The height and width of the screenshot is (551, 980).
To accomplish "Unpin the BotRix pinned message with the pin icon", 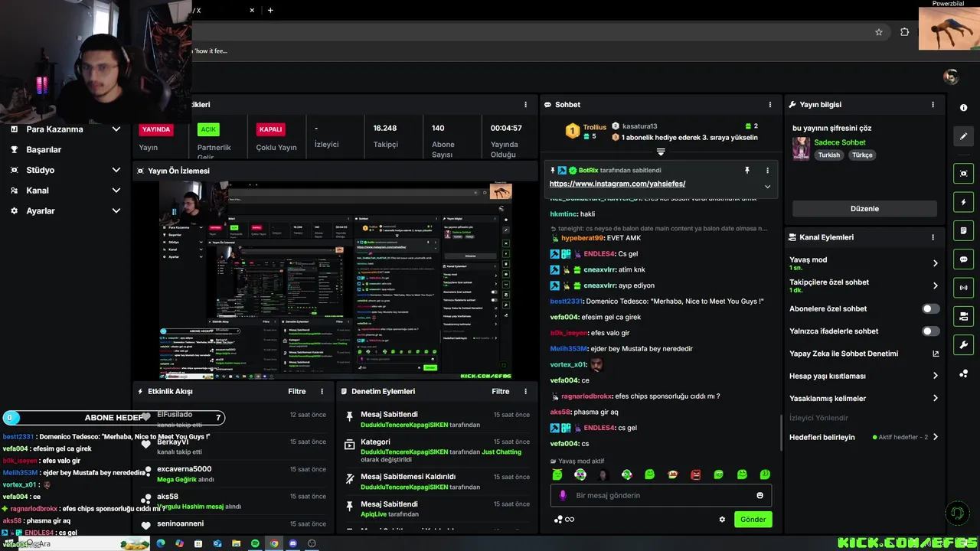I will tap(747, 170).
